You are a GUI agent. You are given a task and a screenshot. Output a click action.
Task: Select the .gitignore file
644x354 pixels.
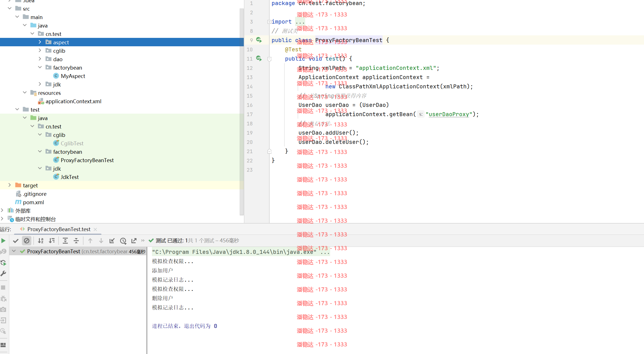(x=35, y=194)
